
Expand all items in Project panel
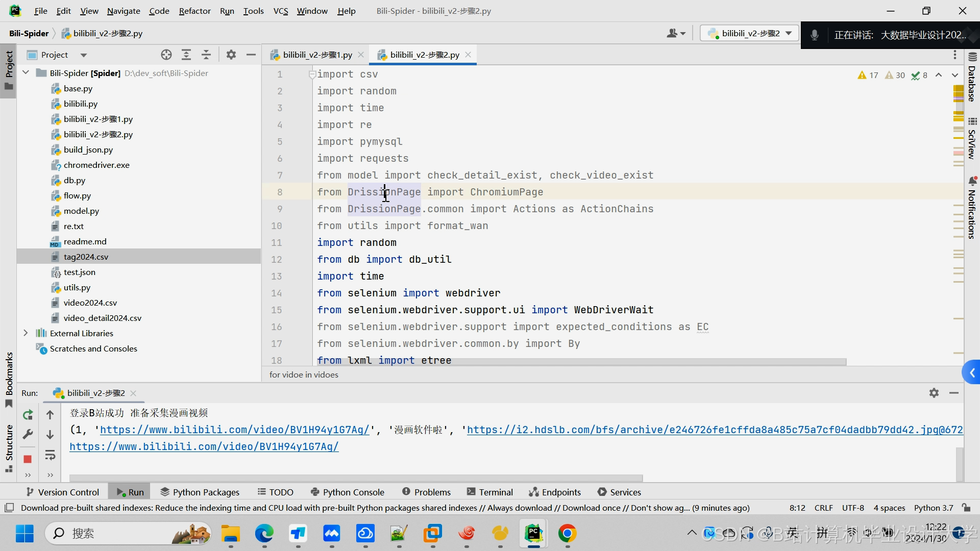click(x=186, y=55)
